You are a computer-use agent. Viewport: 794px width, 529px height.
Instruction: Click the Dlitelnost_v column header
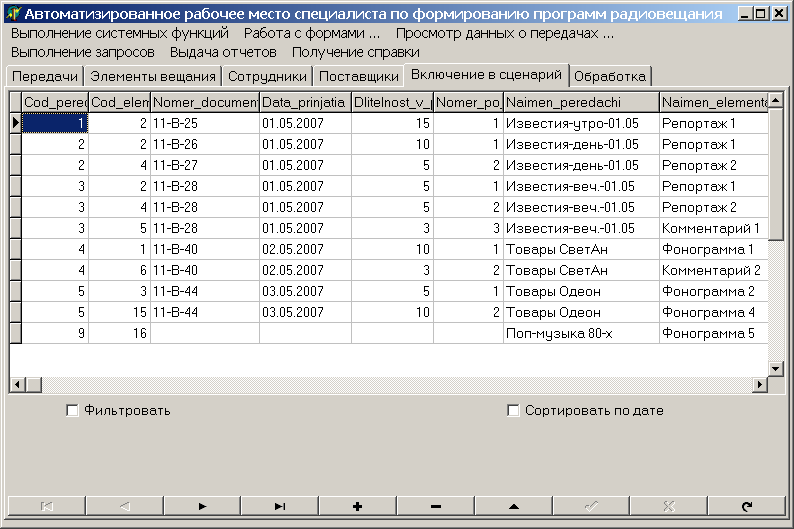(x=392, y=102)
